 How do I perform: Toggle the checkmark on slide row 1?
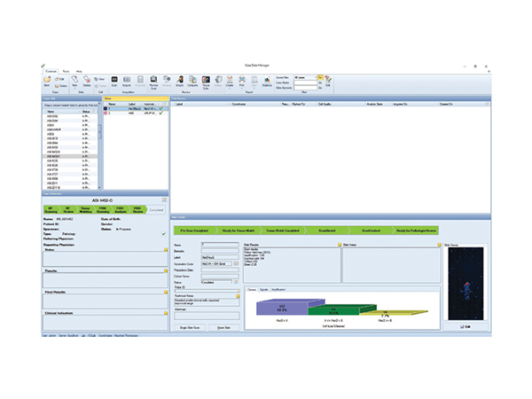tap(161, 108)
